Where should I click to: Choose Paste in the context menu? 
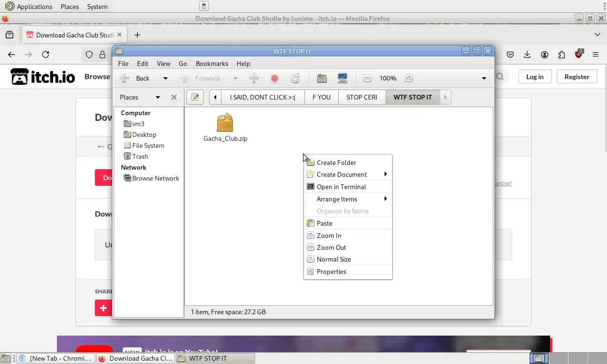point(348,223)
